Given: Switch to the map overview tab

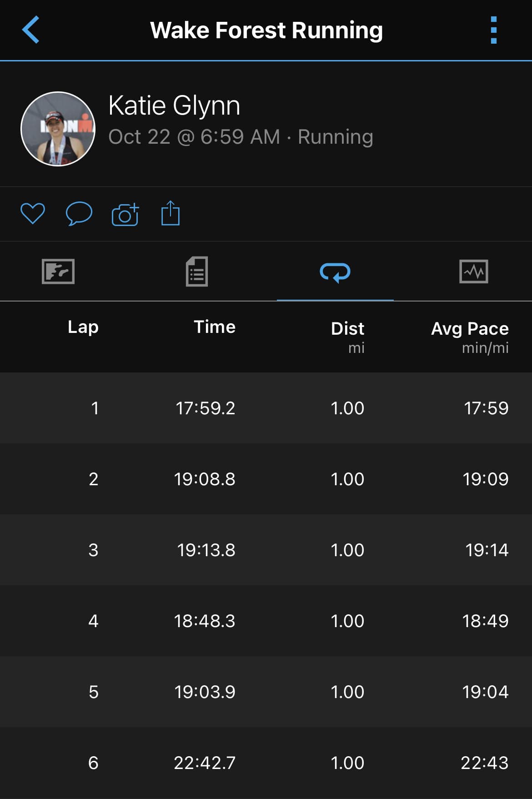Looking at the screenshot, I should (58, 271).
